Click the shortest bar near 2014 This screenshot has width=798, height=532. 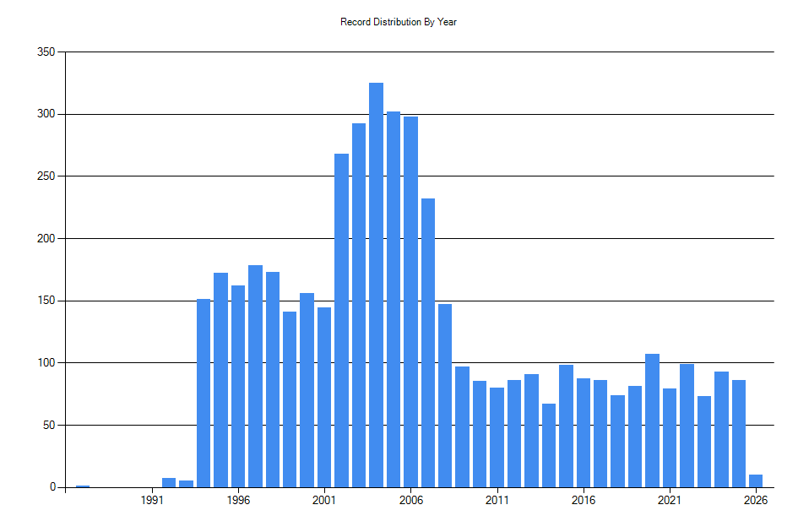(x=549, y=439)
